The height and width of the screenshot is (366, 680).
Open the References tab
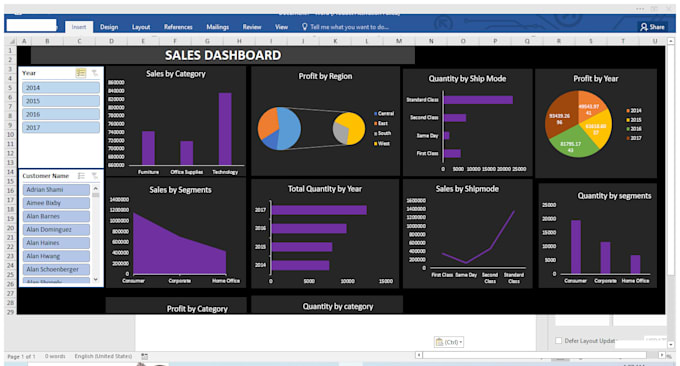(178, 27)
